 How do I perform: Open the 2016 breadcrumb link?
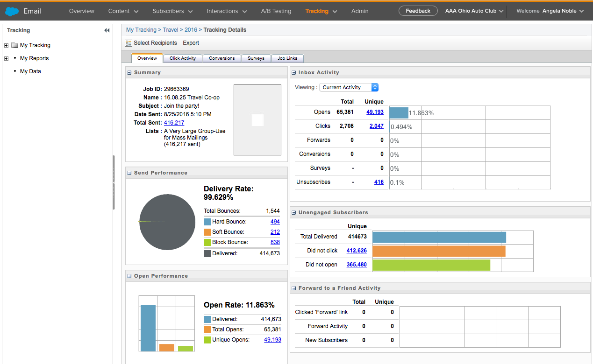[191, 30]
